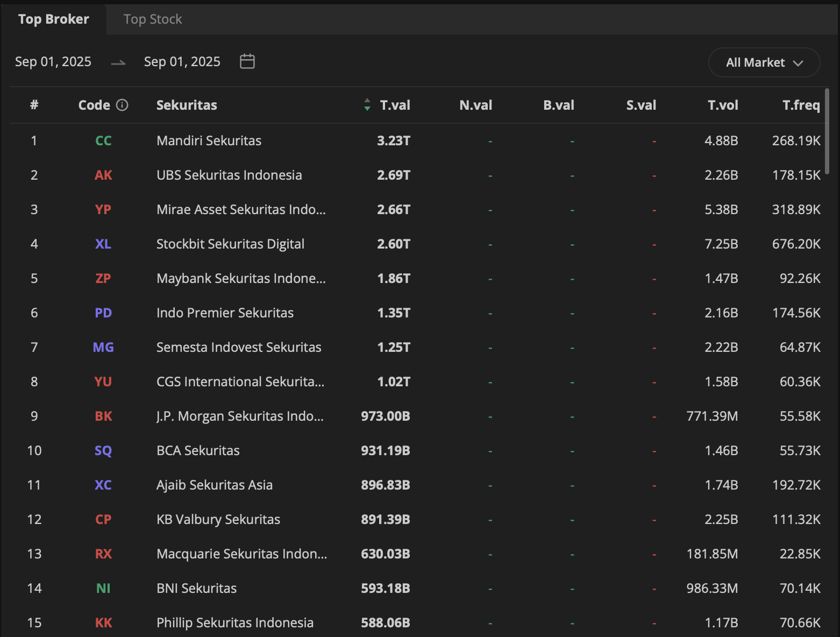The height and width of the screenshot is (637, 840).
Task: Click broker code XL
Action: tap(103, 244)
